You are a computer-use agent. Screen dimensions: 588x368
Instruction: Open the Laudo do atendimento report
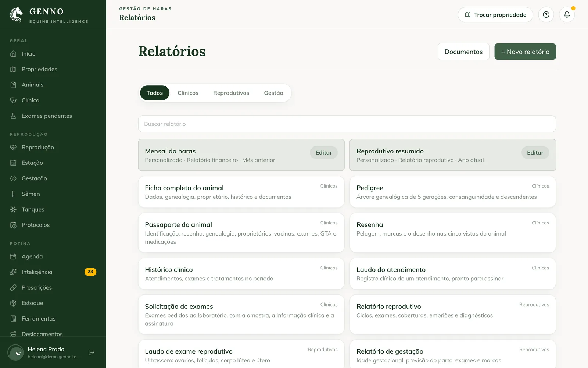453,273
